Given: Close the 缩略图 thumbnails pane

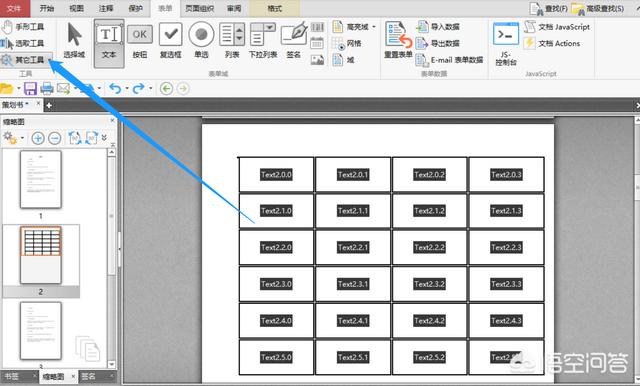Looking at the screenshot, I should coord(112,120).
